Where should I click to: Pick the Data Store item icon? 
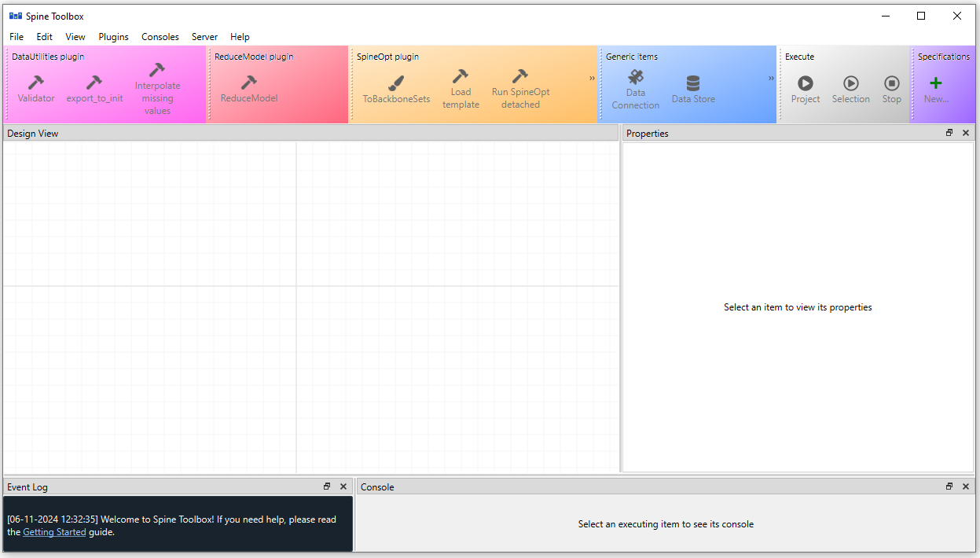click(x=693, y=83)
